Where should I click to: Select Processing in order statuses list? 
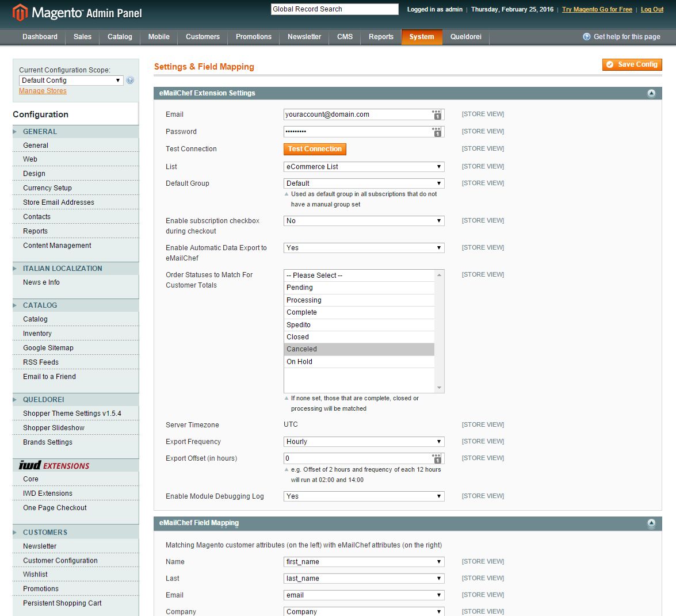[359, 300]
